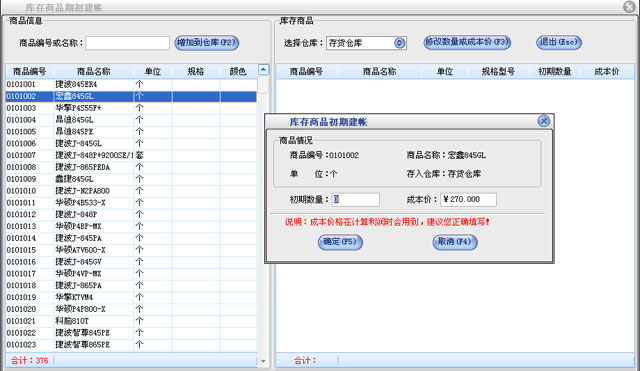Select the row 0101007 捷波J-848P
This screenshot has height=371, width=640.
point(131,155)
